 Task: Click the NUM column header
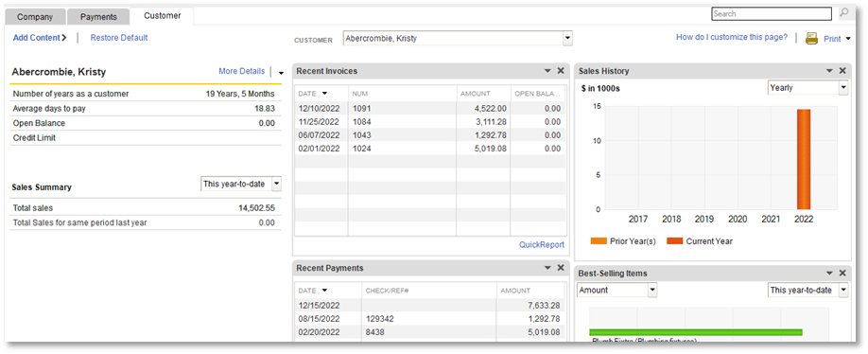(402, 94)
